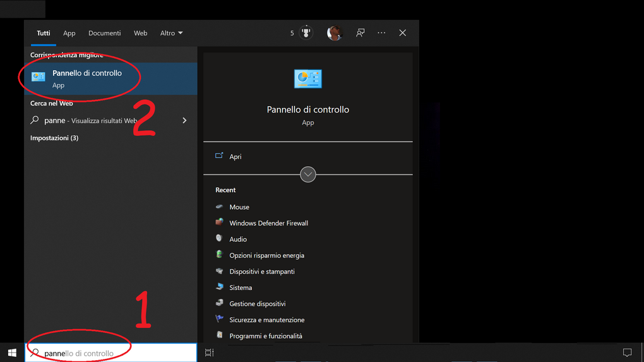
Task: Select panne - Visualizza risultati Web
Action: [x=110, y=121]
